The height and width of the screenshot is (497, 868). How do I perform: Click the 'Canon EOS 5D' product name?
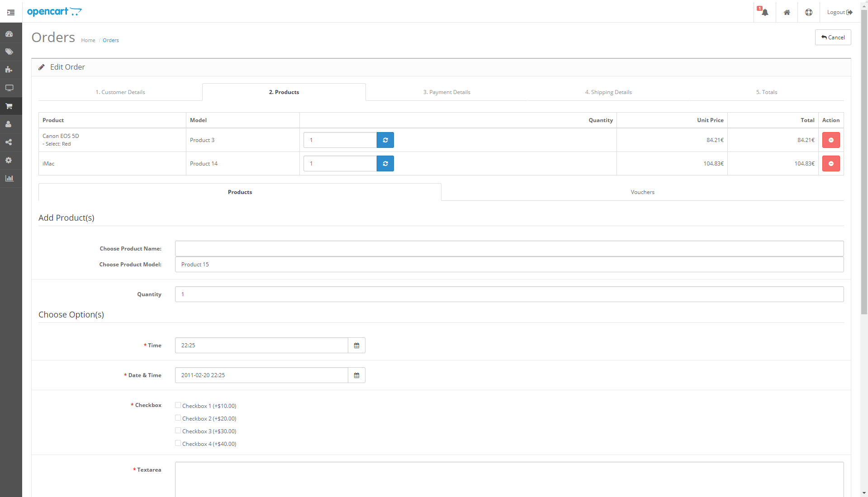pos(61,136)
